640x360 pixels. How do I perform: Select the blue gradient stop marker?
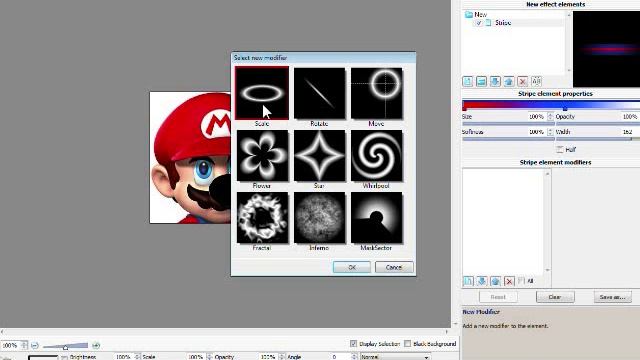565,109
